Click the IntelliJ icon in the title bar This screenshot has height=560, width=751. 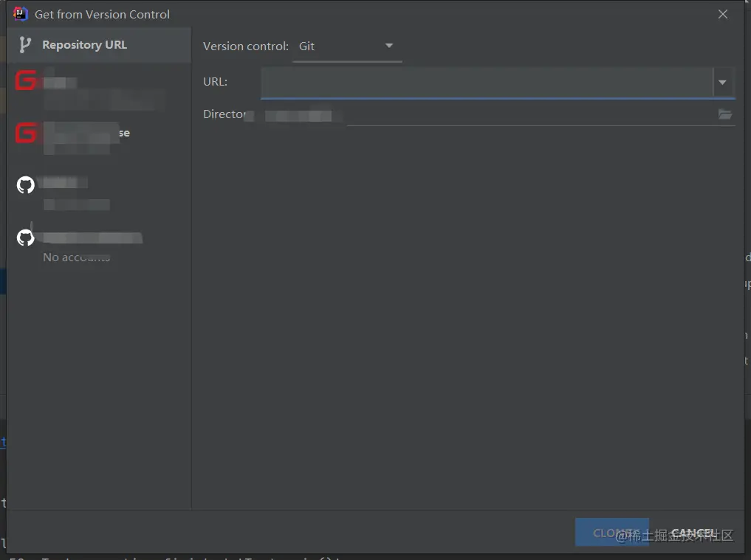pos(21,14)
